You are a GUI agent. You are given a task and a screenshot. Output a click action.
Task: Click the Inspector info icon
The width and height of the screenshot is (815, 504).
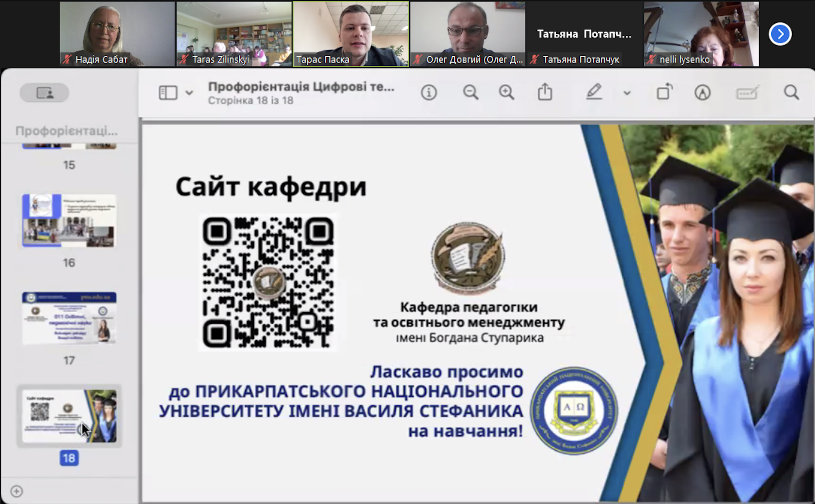[429, 93]
